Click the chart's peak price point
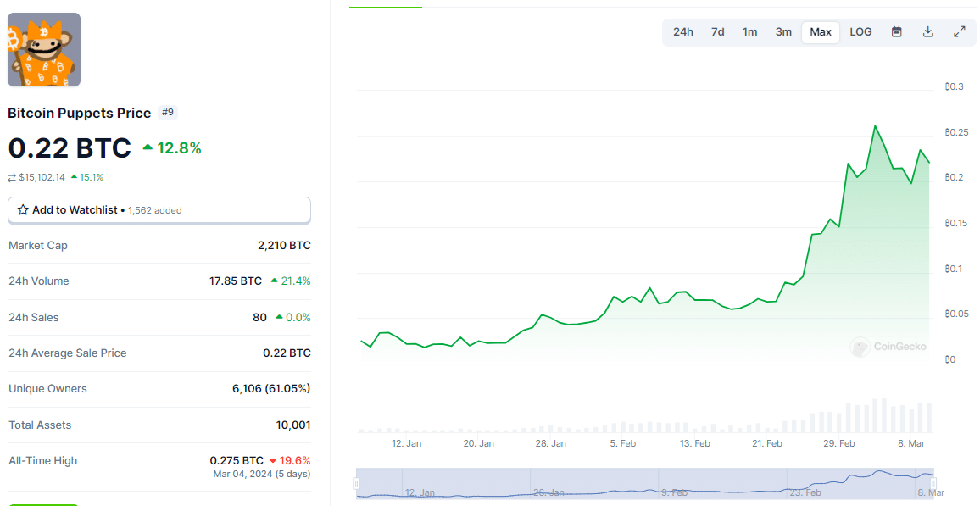The height and width of the screenshot is (506, 980). click(875, 126)
